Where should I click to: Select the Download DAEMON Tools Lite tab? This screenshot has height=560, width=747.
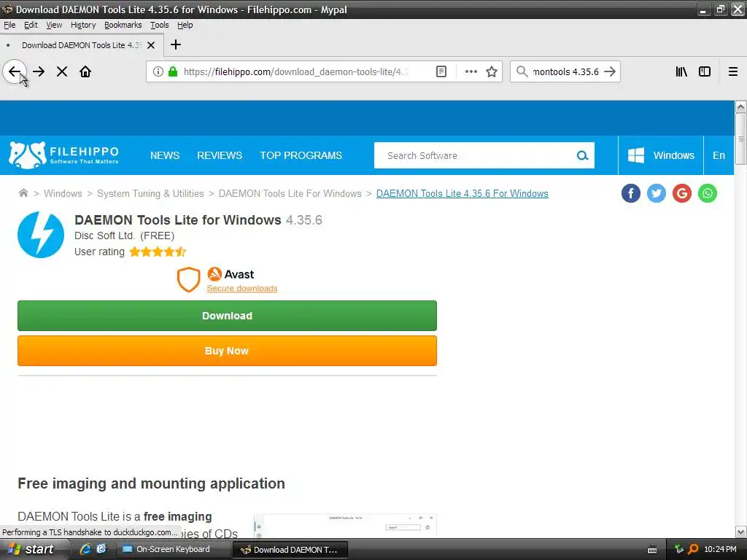coord(81,45)
